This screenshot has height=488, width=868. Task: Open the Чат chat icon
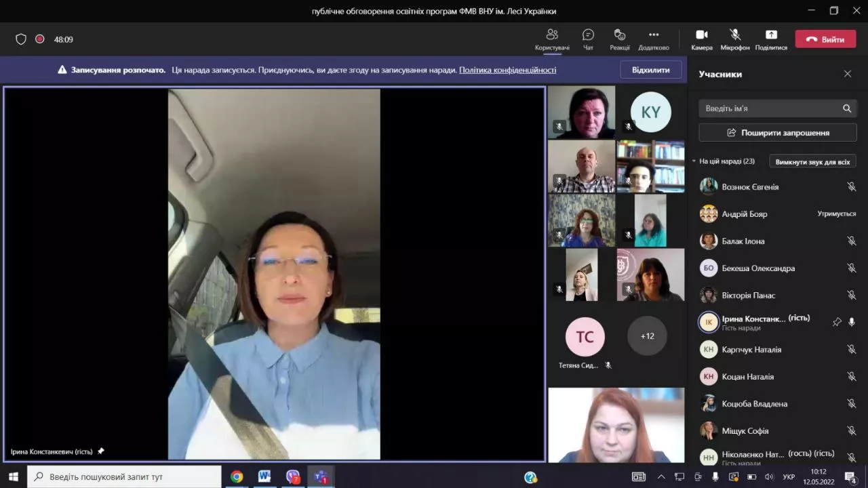(588, 35)
